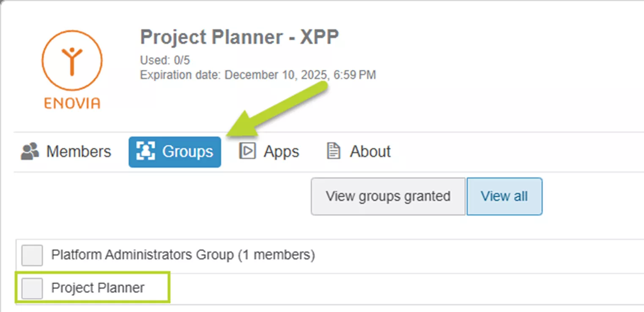Select the Project Planner group entry
The width and height of the screenshot is (644, 312).
pyautogui.click(x=97, y=287)
